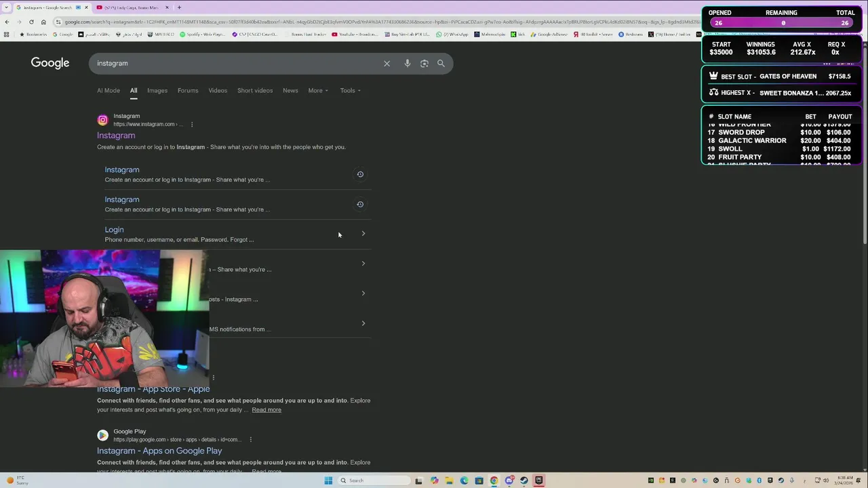Screen dimensions: 868x488
Task: Expand the MS notifications sitelink chevron
Action: 363,323
